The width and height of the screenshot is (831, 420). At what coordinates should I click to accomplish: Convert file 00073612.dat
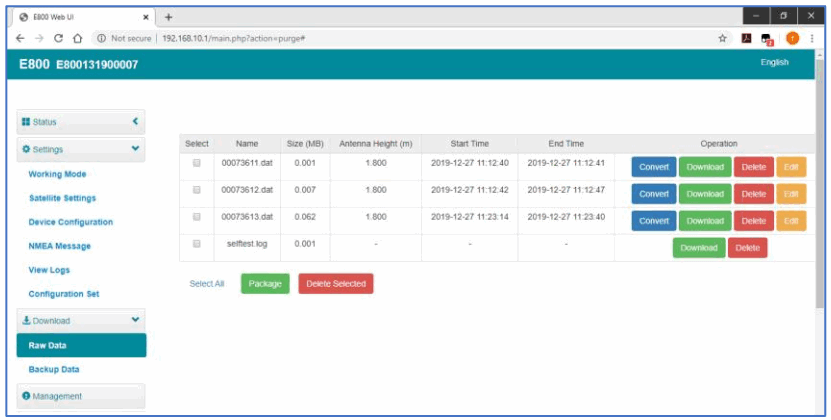[654, 194]
